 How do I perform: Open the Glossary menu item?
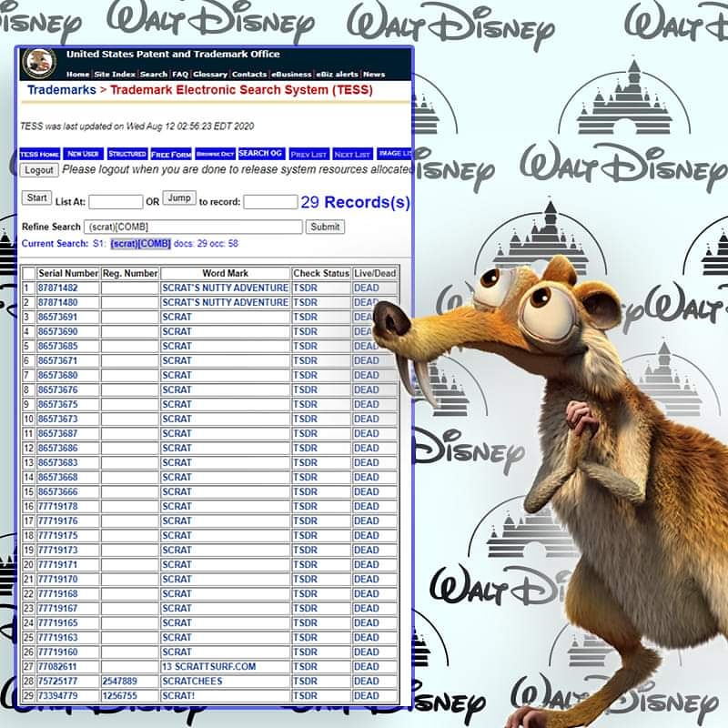click(210, 75)
